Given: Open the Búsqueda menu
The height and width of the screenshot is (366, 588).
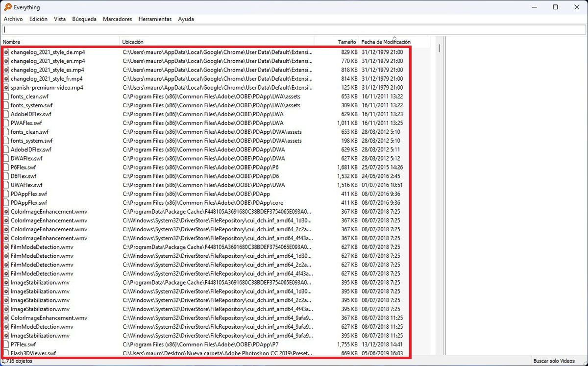Looking at the screenshot, I should pos(84,19).
